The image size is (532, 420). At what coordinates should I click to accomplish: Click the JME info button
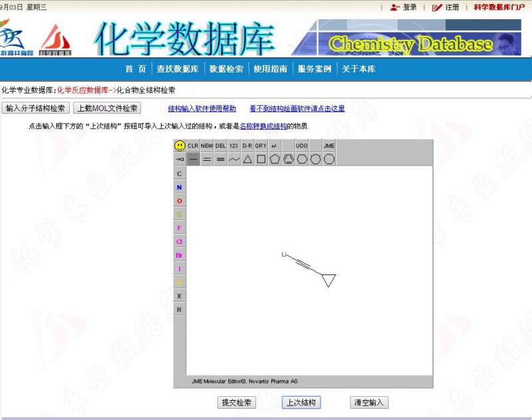329,146
